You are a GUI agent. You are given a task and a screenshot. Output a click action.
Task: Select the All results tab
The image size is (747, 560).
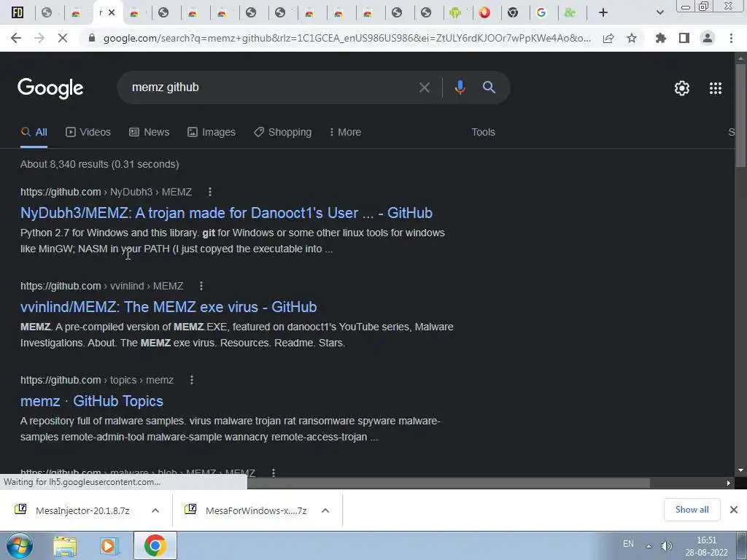[x=34, y=133]
